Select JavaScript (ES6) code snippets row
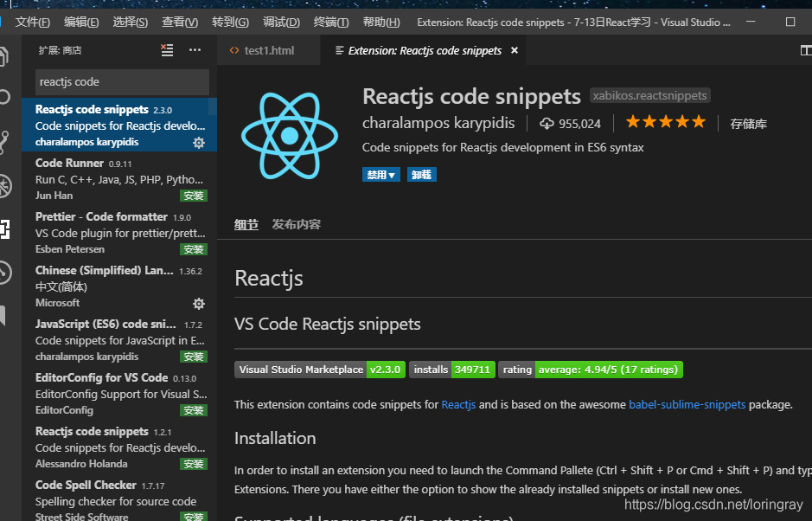This screenshot has width=812, height=521. (119, 339)
